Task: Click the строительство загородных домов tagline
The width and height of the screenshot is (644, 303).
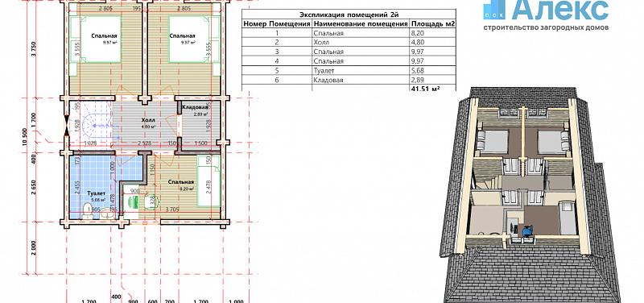Action: tap(546, 27)
